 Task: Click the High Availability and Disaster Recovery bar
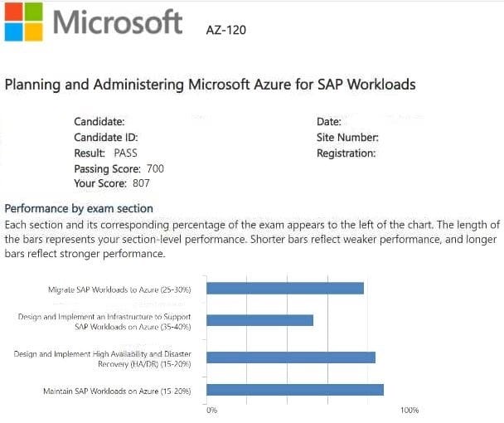point(291,357)
